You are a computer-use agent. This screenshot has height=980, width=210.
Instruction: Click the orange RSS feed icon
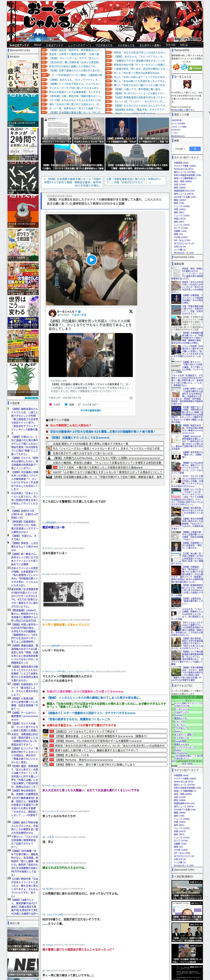[x=176, y=67]
